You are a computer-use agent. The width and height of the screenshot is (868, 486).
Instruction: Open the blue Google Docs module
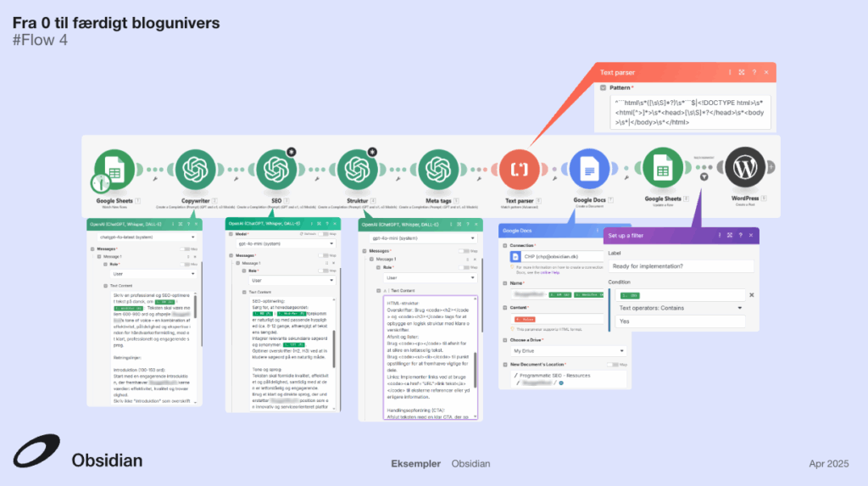[x=589, y=169]
